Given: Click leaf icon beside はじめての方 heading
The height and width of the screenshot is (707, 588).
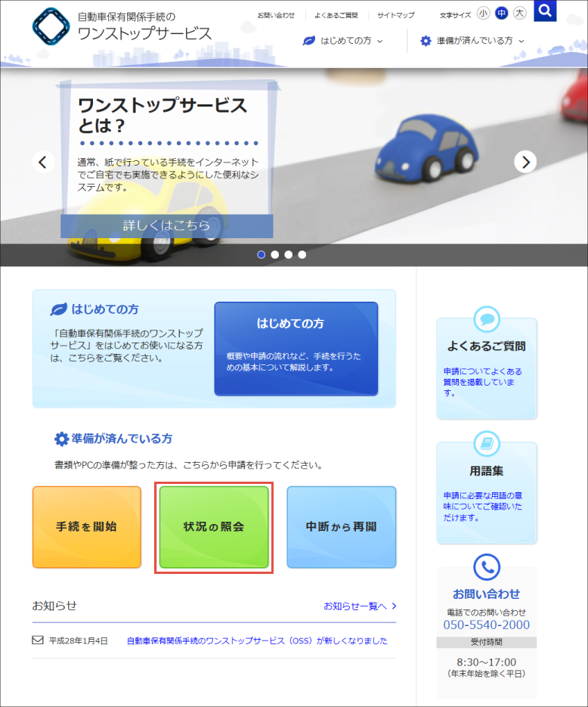Looking at the screenshot, I should click(59, 309).
